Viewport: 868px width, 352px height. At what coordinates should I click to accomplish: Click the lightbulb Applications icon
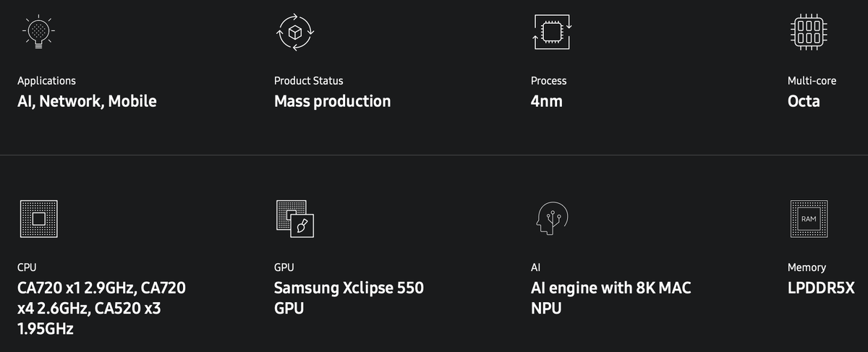coord(38,30)
